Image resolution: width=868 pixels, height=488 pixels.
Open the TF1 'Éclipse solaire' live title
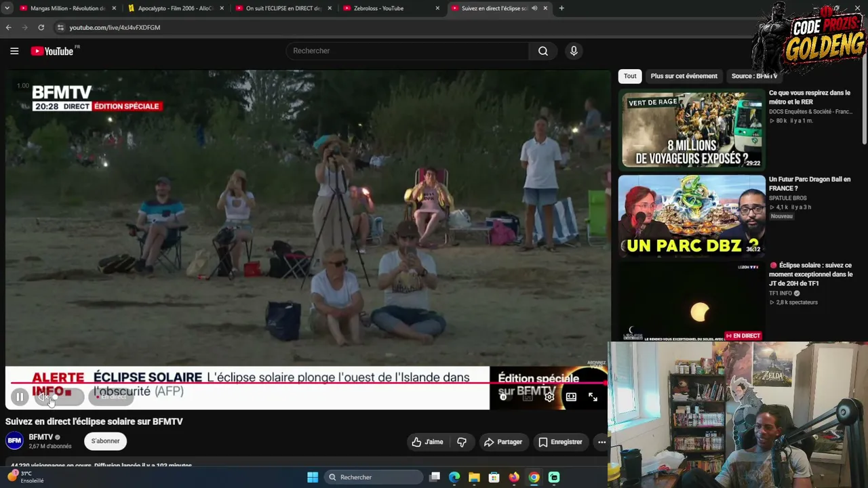pos(811,274)
